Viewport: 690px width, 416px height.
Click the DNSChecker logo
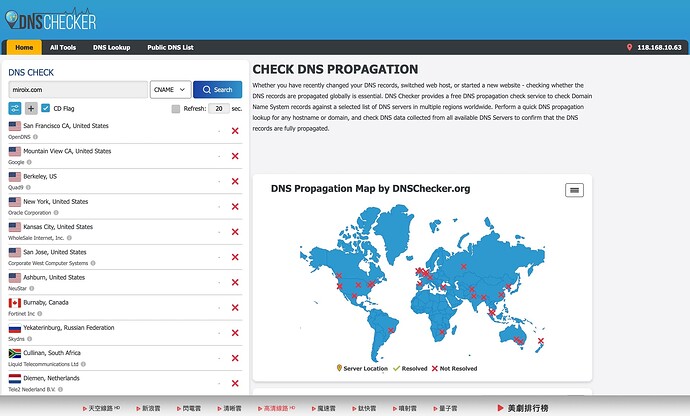50,20
